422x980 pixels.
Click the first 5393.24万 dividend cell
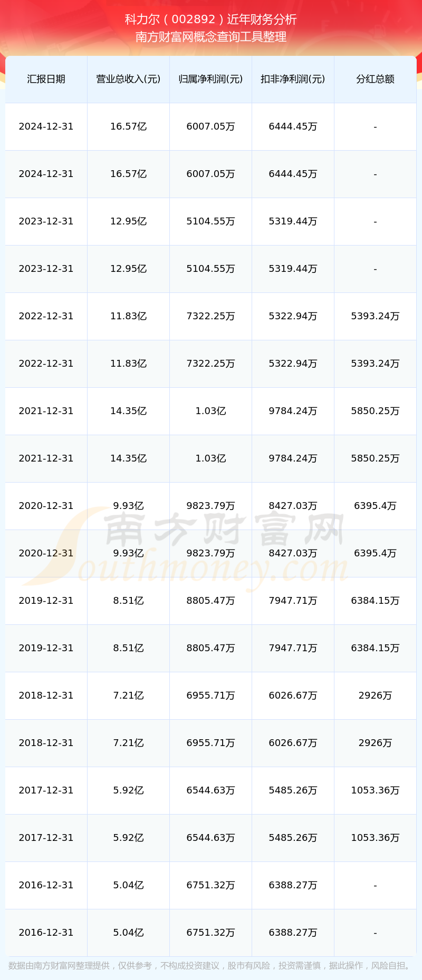[x=375, y=316]
